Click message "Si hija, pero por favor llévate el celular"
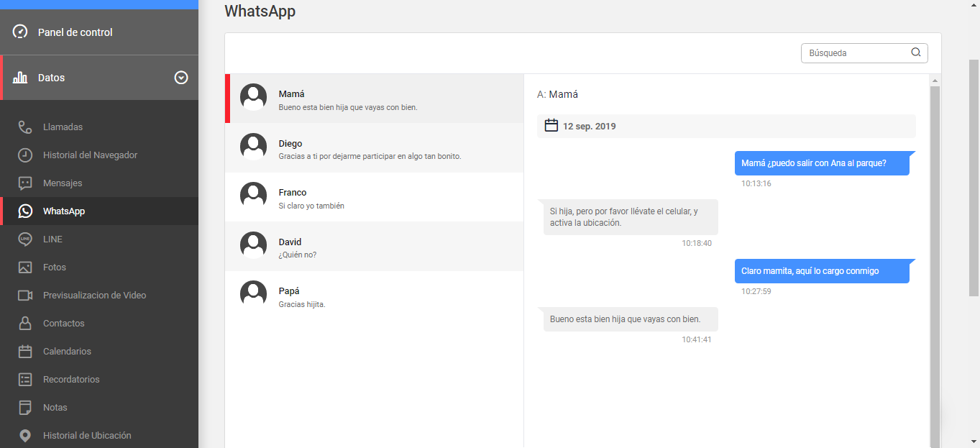This screenshot has height=448, width=980. 631,217
